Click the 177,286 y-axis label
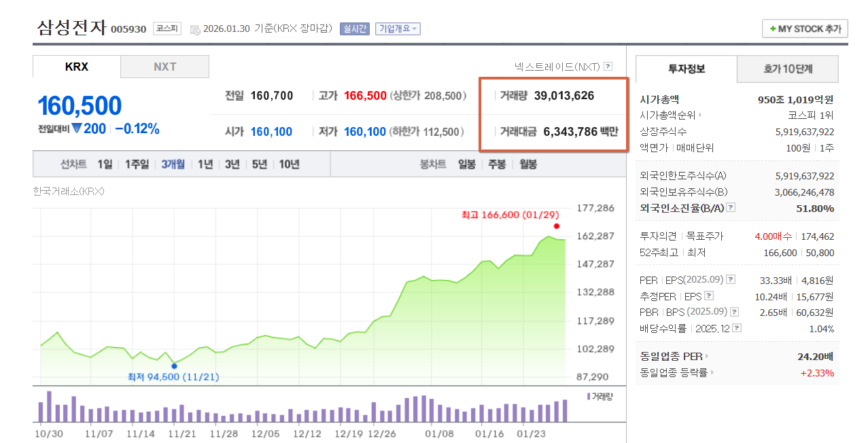The image size is (868, 443). point(595,208)
